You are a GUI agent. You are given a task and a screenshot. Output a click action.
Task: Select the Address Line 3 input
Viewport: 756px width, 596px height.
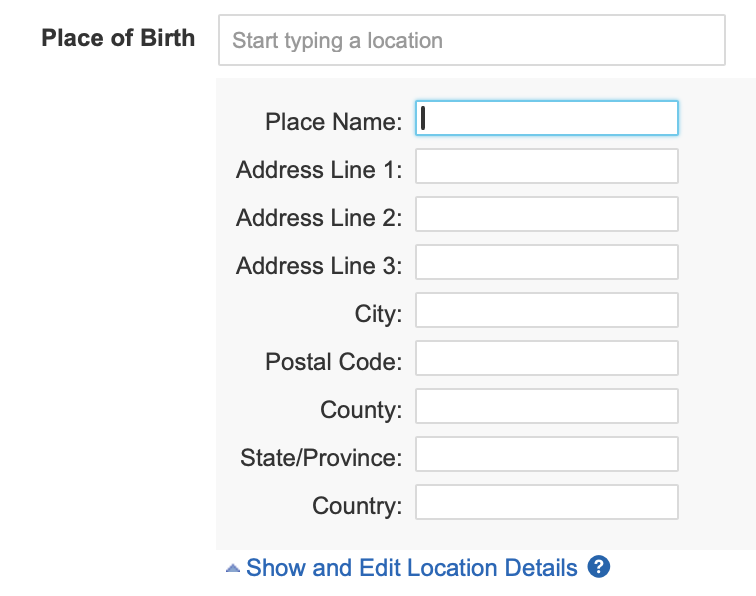[x=547, y=262]
